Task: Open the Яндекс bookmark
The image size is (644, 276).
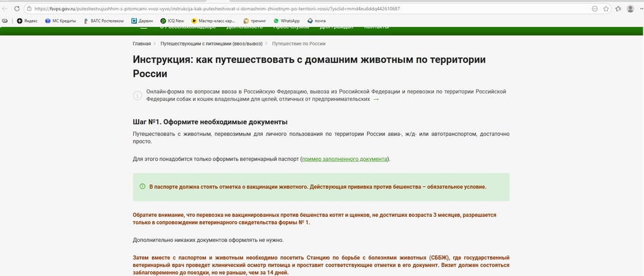Action: click(27, 21)
